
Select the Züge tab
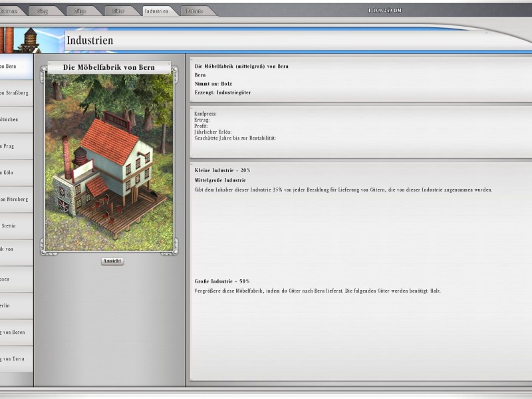pyautogui.click(x=80, y=10)
